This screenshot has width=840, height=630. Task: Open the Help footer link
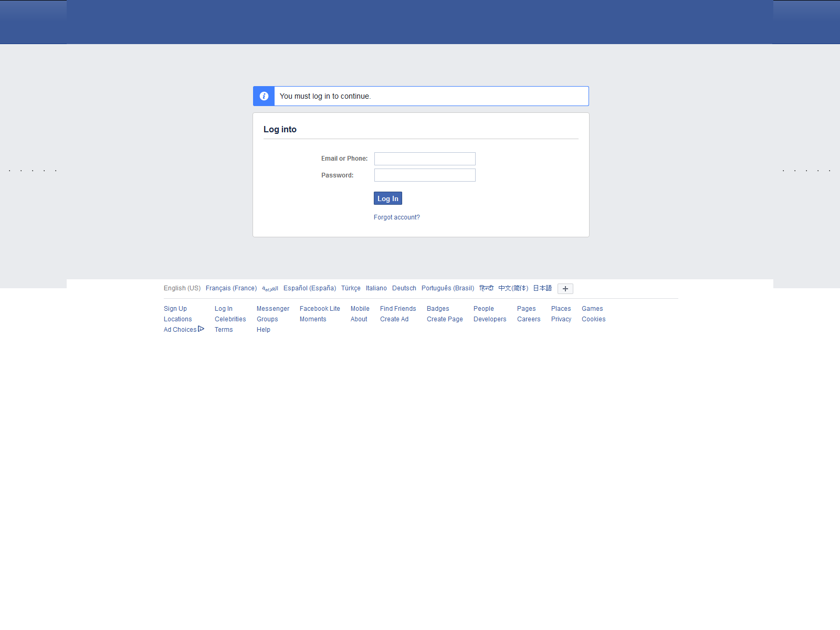[x=264, y=330]
